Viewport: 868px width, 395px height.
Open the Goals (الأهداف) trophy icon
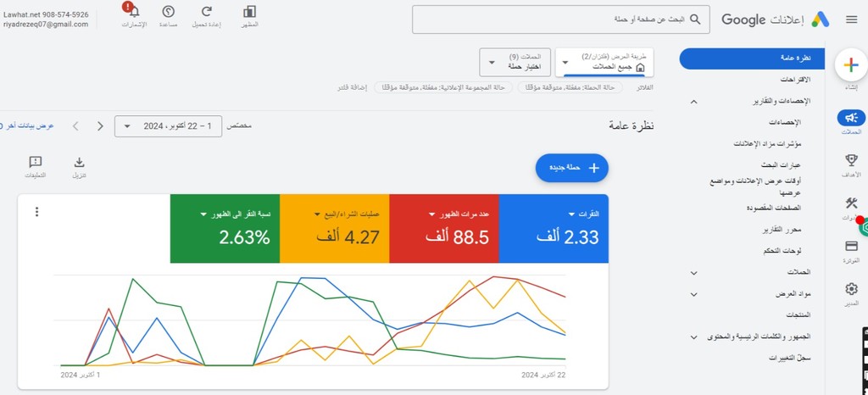pyautogui.click(x=852, y=160)
